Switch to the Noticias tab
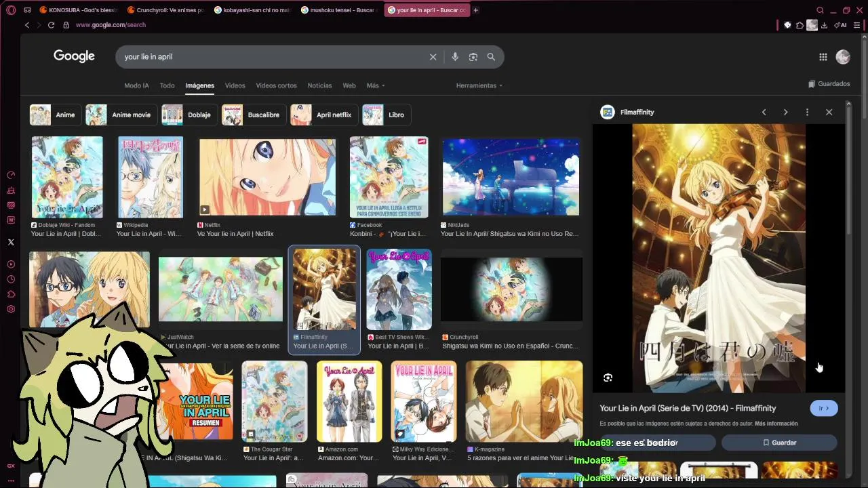The height and width of the screenshot is (488, 868). (319, 85)
